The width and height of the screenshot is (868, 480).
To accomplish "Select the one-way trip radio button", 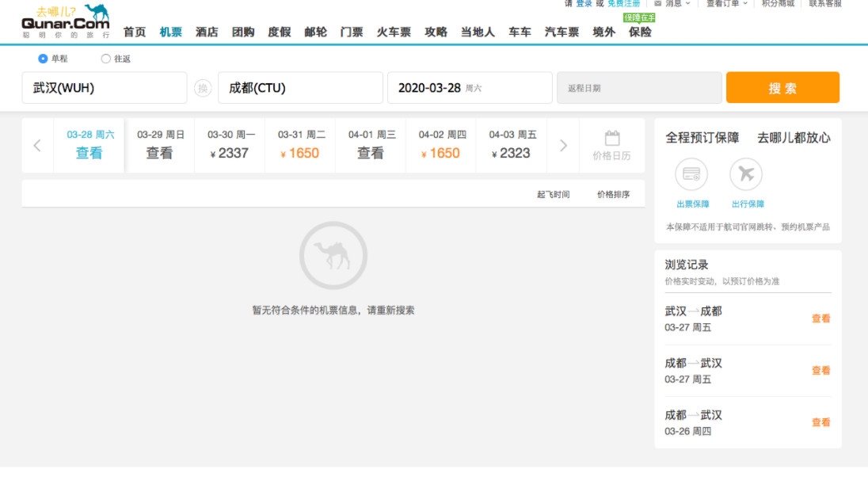I will tap(43, 59).
